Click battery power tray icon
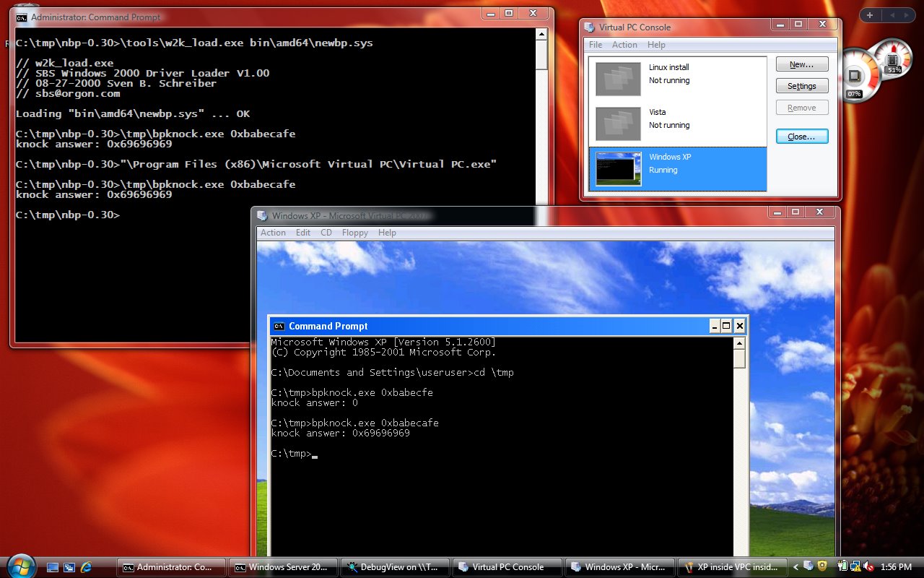 click(842, 567)
